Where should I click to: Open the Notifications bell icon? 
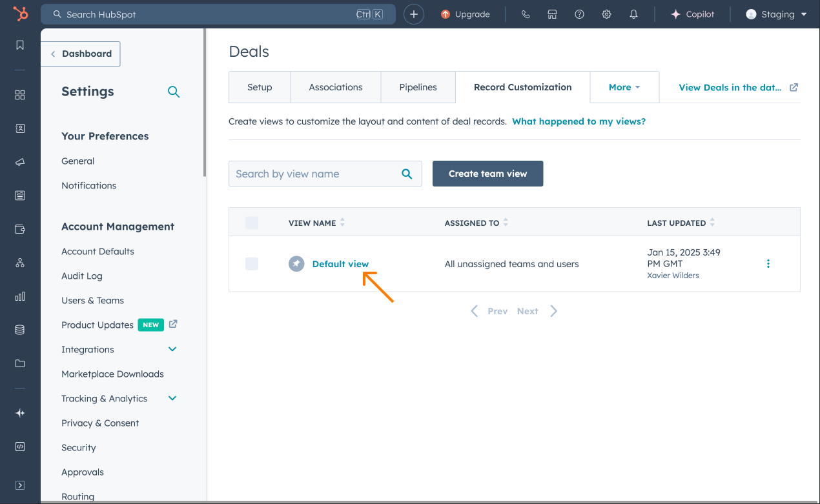tap(633, 14)
